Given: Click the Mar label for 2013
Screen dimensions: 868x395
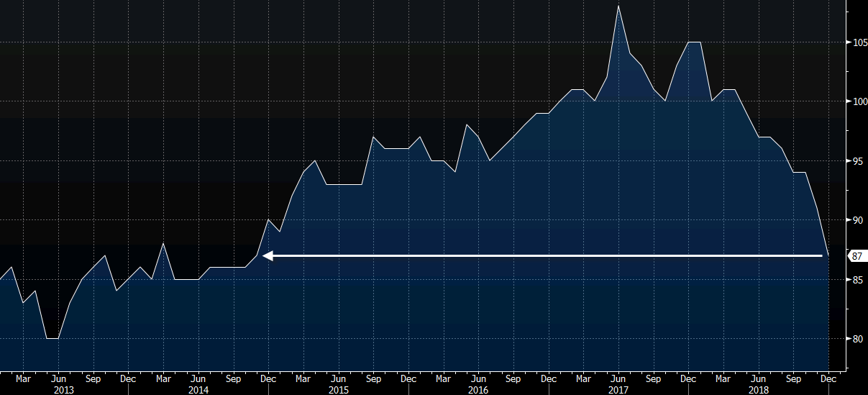Looking at the screenshot, I should (24, 378).
